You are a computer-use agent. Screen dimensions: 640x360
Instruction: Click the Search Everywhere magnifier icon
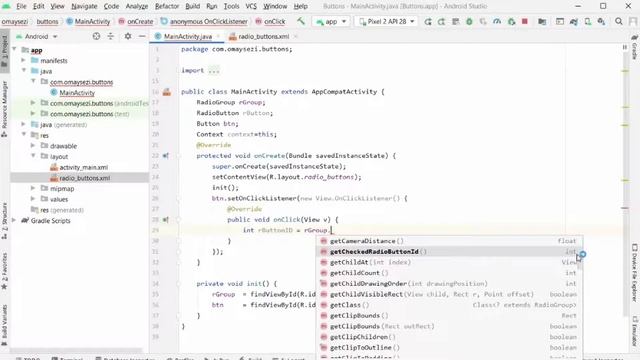click(x=619, y=22)
